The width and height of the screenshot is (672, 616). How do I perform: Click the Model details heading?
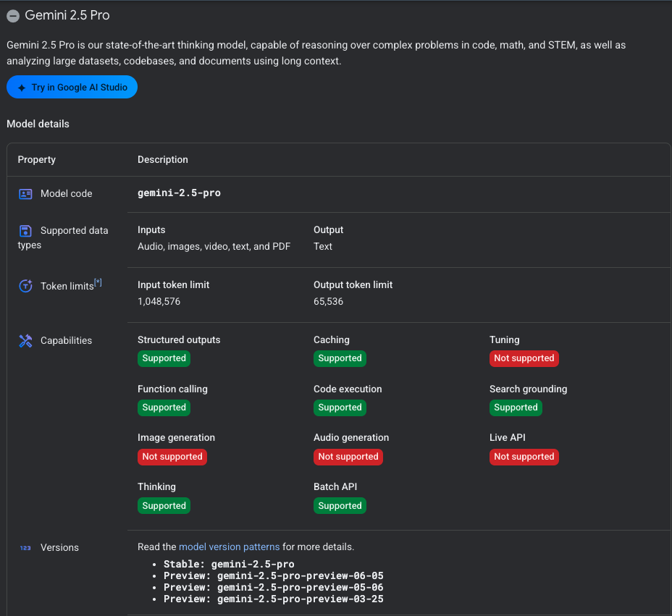pyautogui.click(x=38, y=124)
